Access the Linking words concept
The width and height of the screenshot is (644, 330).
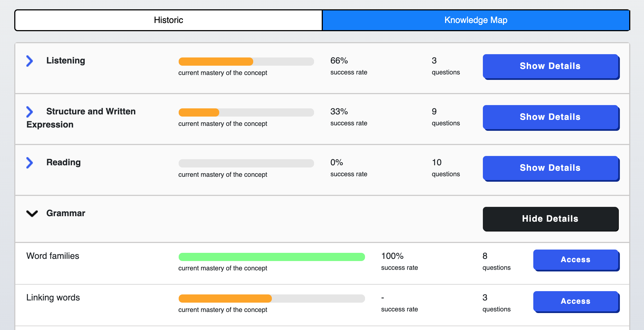tap(575, 301)
